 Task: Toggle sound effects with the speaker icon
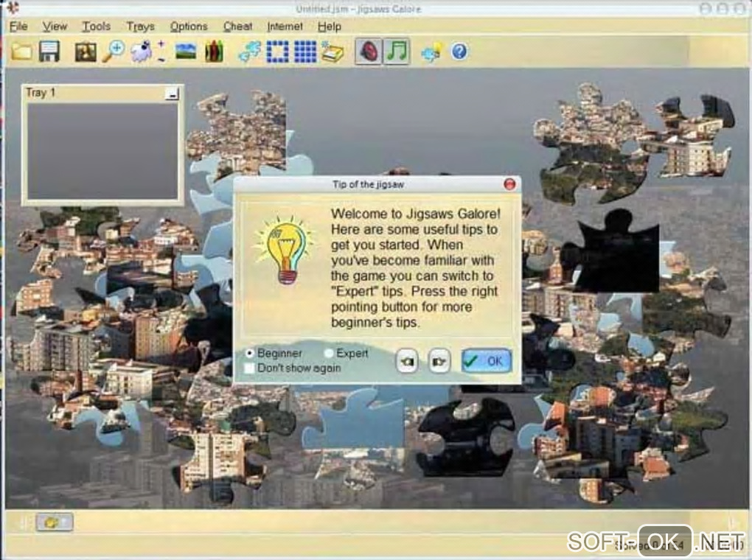[369, 52]
